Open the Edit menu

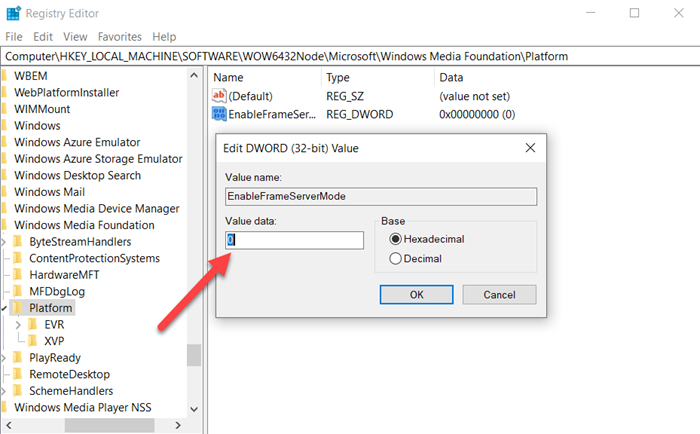click(x=43, y=37)
